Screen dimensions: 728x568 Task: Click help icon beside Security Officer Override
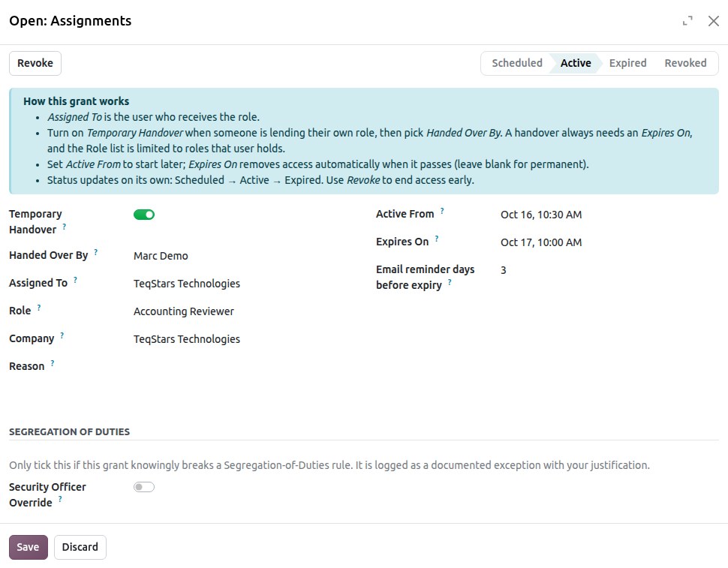click(60, 499)
